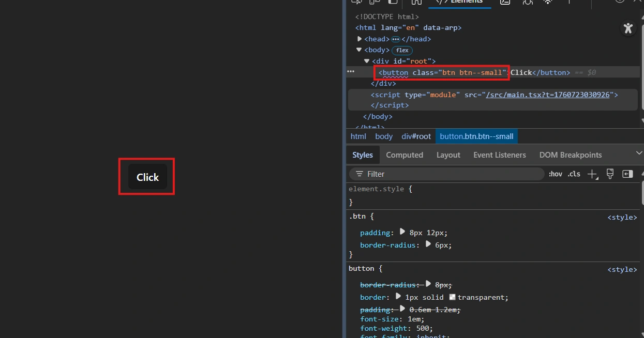
Task: Edit the font-size 1em value
Action: pyautogui.click(x=414, y=319)
